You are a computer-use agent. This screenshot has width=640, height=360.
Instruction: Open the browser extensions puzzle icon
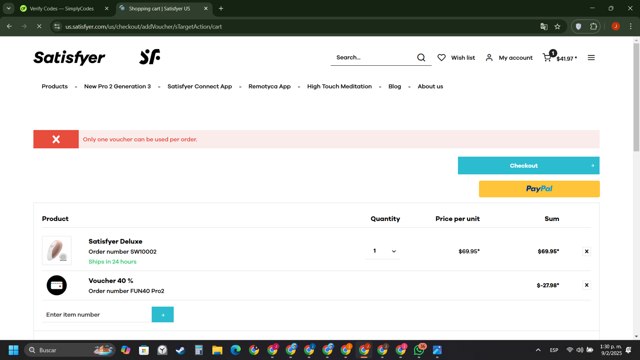tap(593, 27)
